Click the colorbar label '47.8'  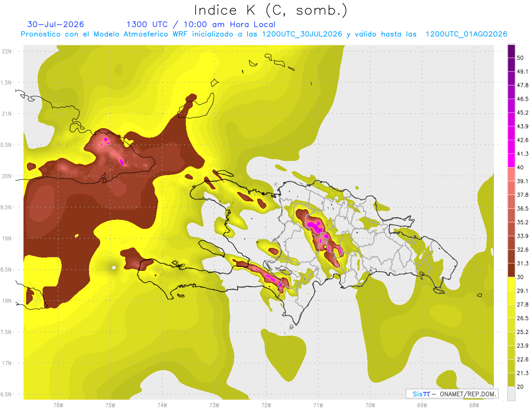[523, 85]
